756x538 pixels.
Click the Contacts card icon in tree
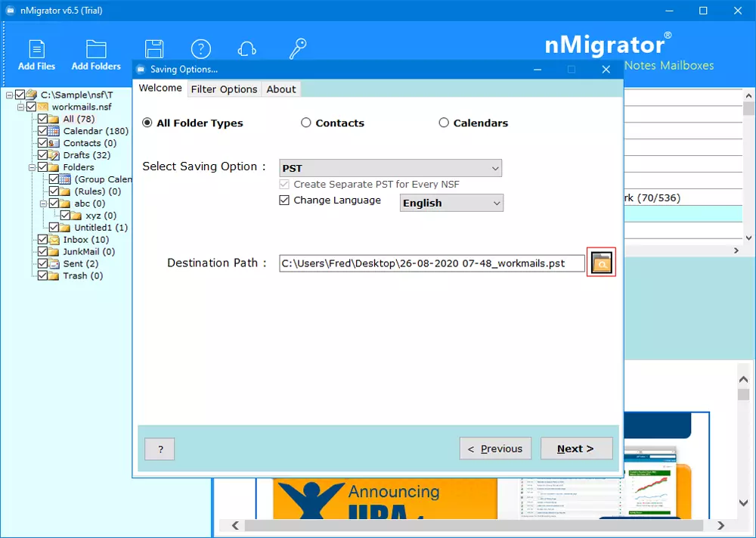[x=54, y=143]
